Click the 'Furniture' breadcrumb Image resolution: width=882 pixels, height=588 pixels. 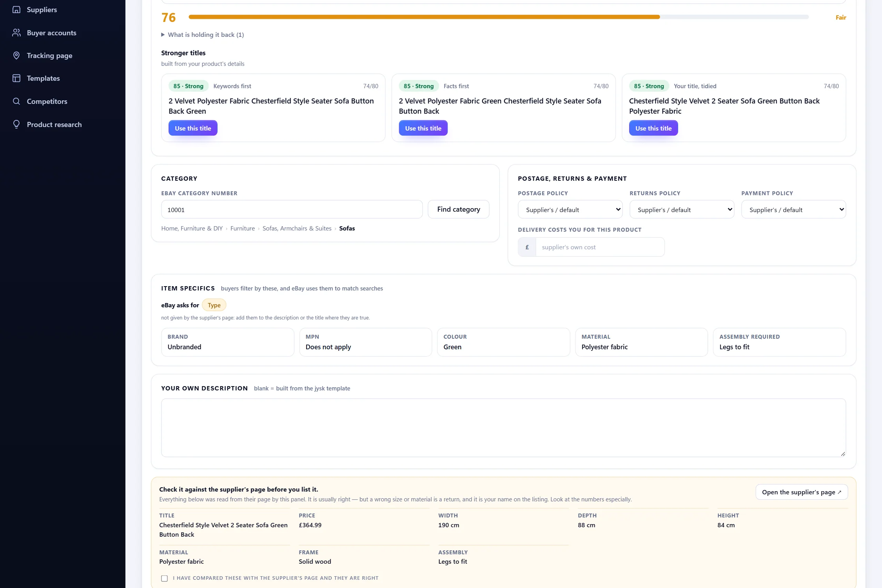[242, 228]
